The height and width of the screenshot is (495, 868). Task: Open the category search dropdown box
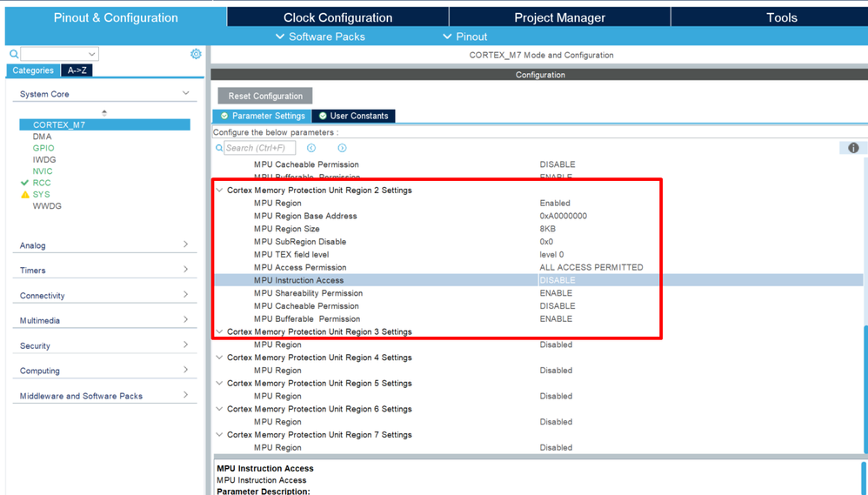[59, 54]
